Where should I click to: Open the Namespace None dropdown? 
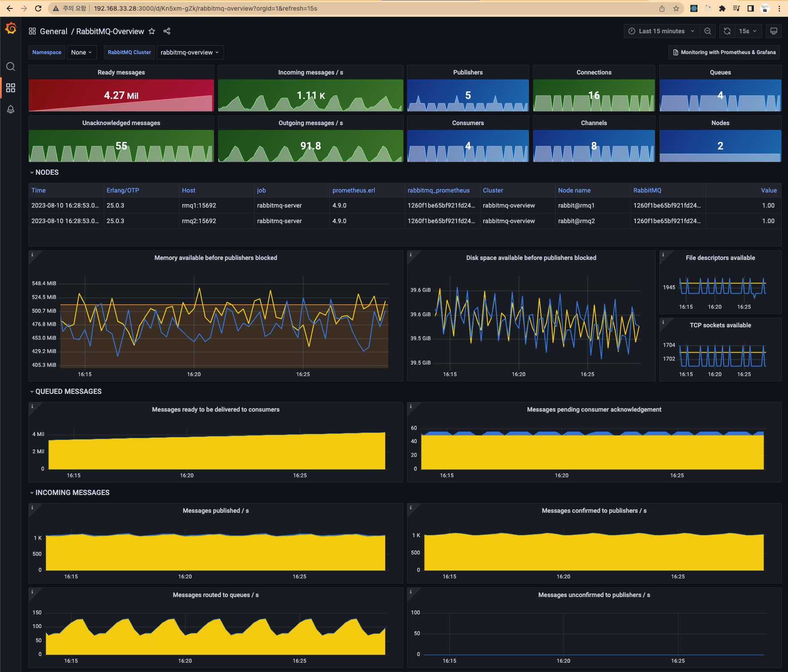pos(82,52)
